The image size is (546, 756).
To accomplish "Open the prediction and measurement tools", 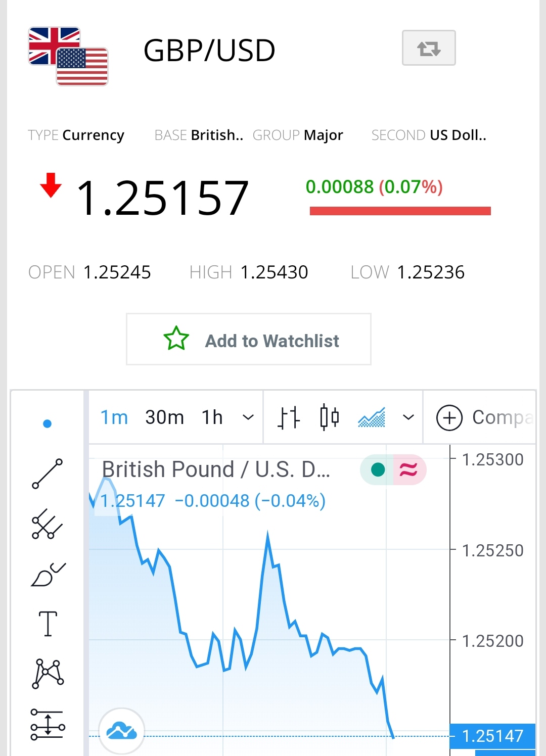I will [x=48, y=725].
